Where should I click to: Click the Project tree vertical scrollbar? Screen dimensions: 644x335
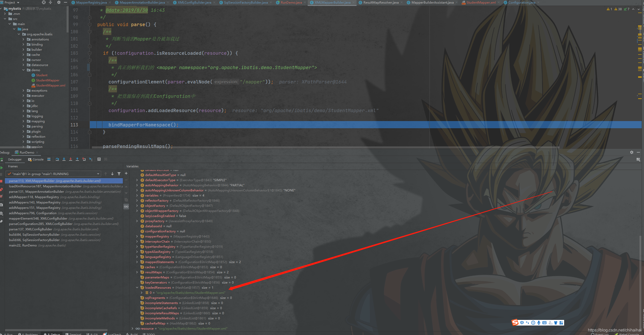(x=67, y=19)
